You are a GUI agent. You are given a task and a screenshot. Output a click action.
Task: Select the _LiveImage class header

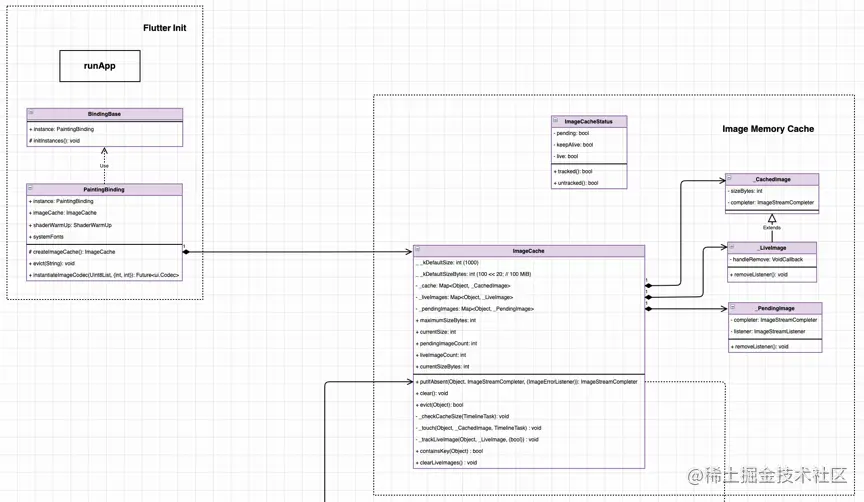(x=772, y=247)
